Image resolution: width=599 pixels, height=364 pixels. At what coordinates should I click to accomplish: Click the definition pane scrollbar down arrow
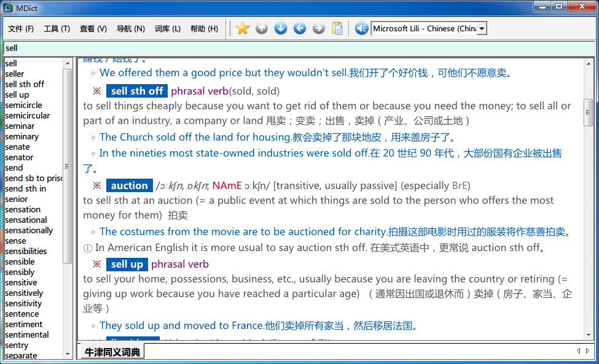click(589, 335)
